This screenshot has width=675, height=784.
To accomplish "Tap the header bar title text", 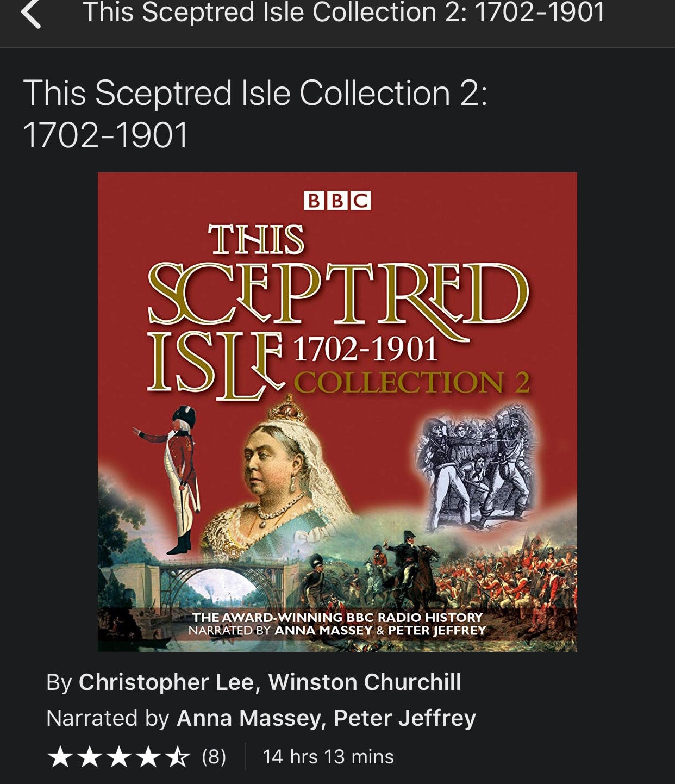I will (343, 13).
